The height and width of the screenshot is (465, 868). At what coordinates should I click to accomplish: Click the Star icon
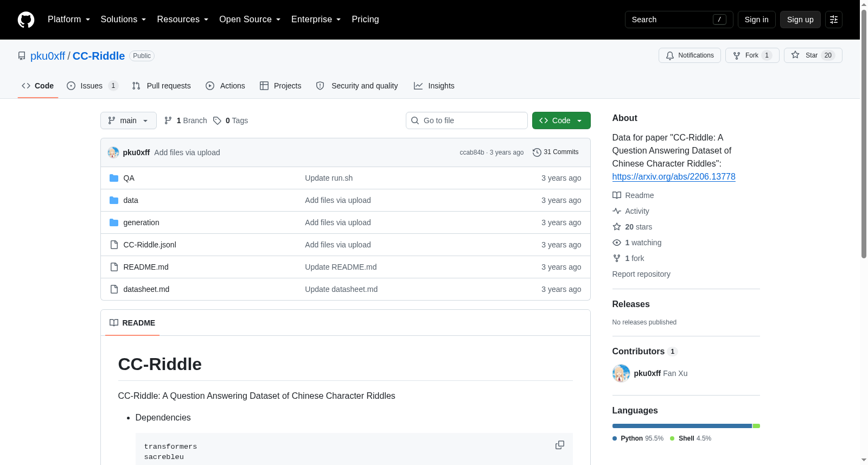tap(795, 55)
